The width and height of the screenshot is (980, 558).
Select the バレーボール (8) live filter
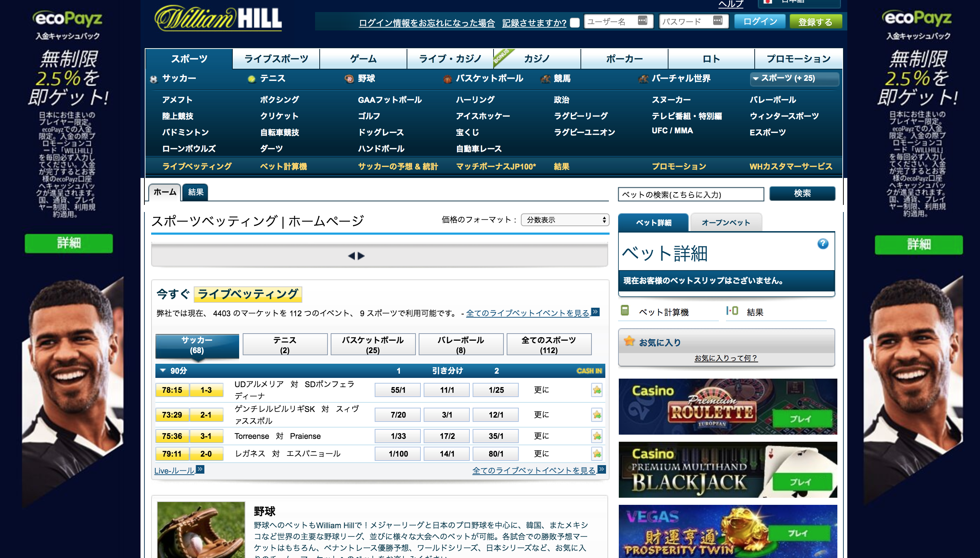(x=461, y=345)
